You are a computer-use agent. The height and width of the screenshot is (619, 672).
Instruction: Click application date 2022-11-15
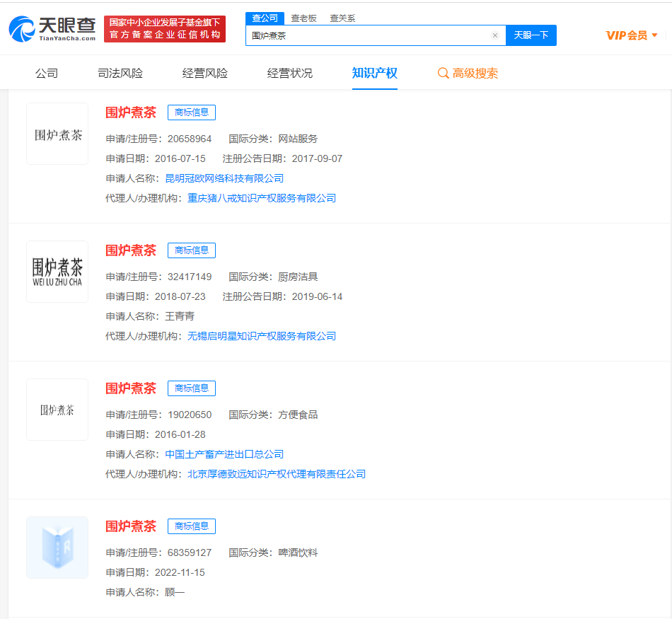coord(180,573)
